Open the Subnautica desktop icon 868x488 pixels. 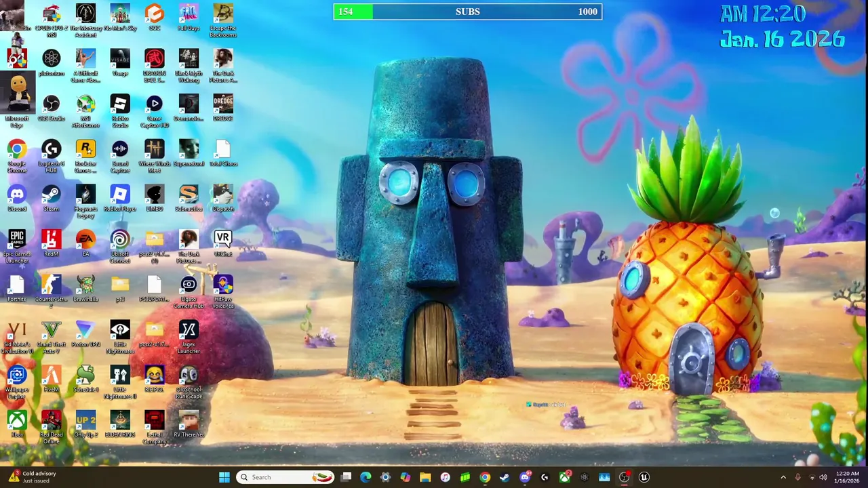click(x=189, y=199)
